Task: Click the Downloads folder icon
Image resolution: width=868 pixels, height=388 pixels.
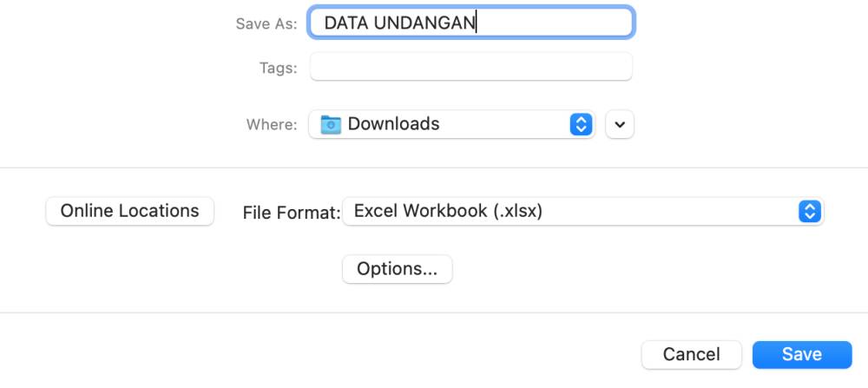Action: pos(331,124)
